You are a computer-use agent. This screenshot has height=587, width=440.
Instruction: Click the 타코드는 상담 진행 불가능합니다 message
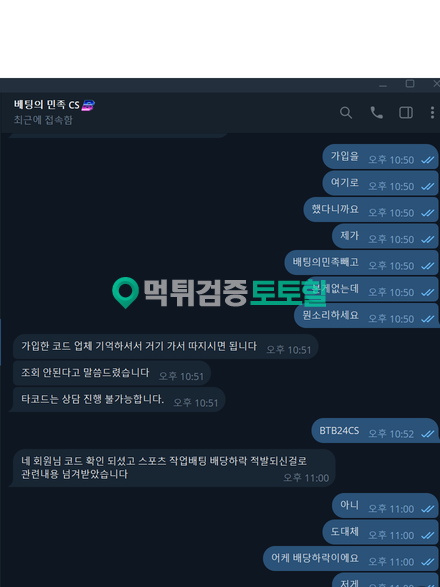coord(119,399)
